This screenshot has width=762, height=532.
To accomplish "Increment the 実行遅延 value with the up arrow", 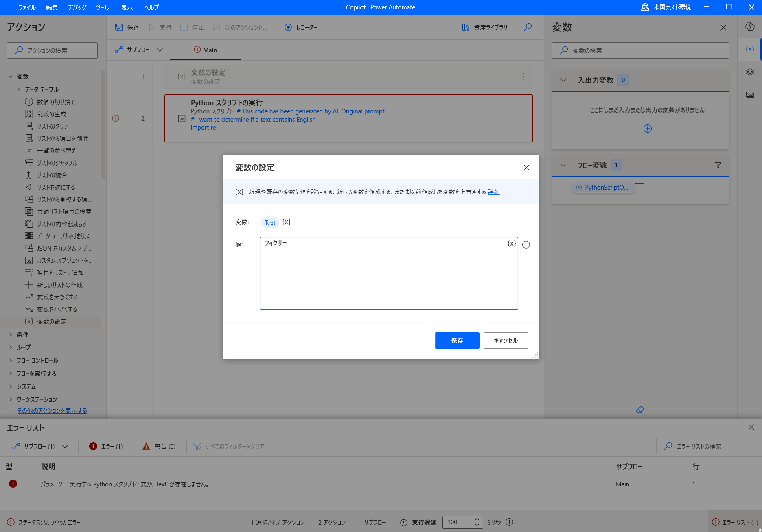I will click(x=476, y=519).
